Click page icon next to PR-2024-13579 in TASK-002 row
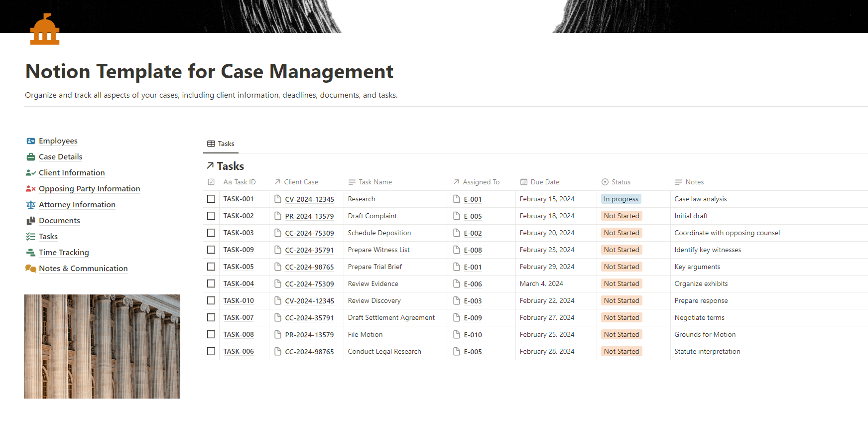This screenshot has width=868, height=423. 278,216
